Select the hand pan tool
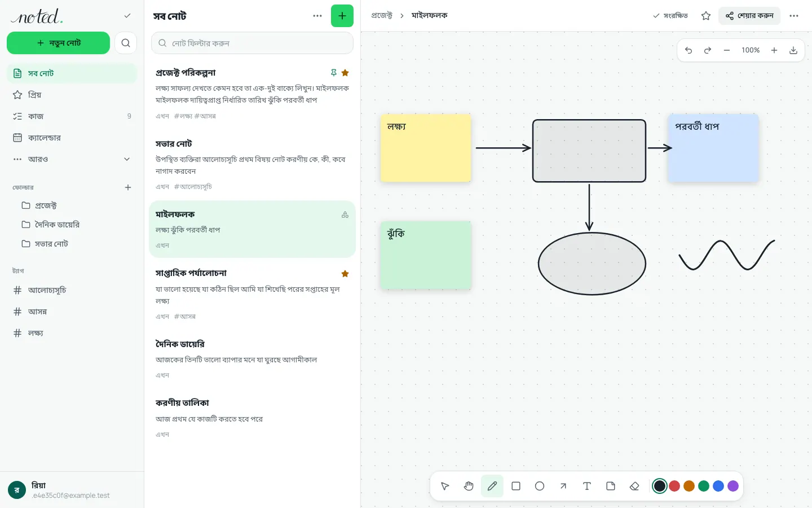Screen dimensions: 812x508 tap(468, 486)
